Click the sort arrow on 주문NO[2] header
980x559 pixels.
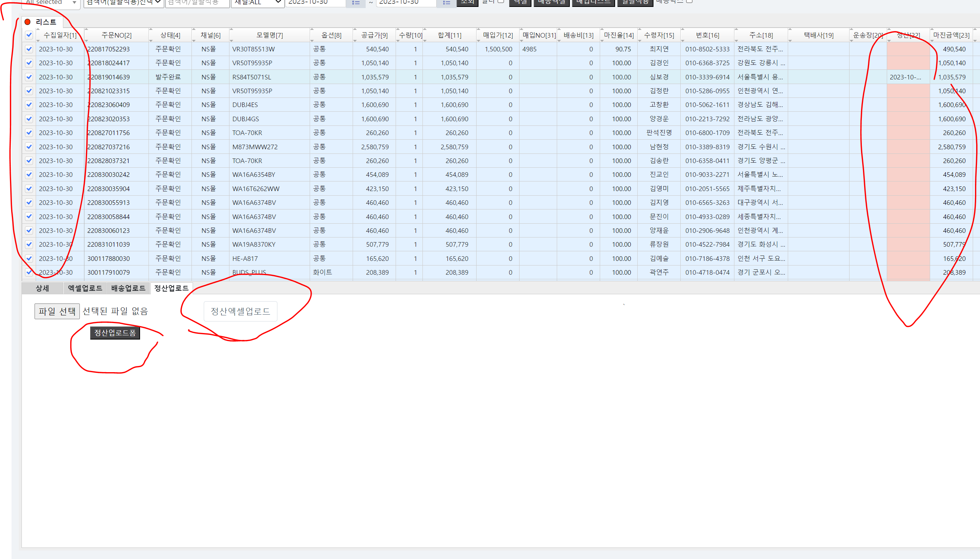pyautogui.click(x=86, y=30)
